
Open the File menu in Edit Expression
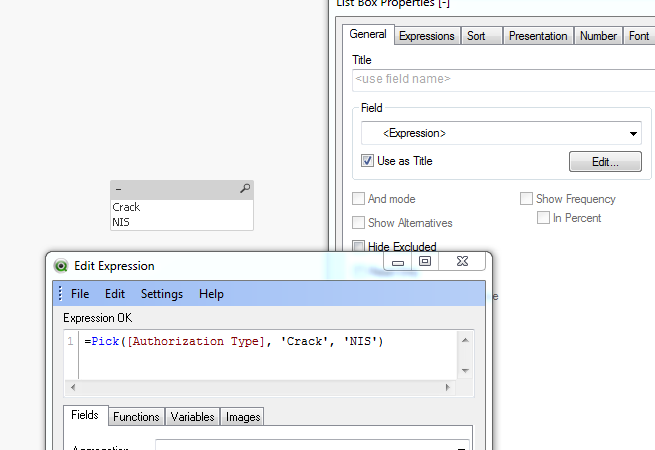click(x=80, y=294)
